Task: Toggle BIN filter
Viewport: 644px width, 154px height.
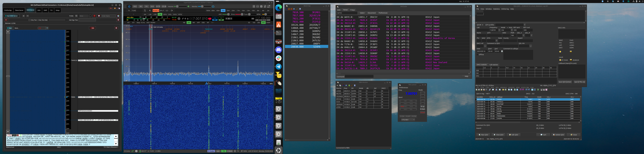Action: pos(189,23)
